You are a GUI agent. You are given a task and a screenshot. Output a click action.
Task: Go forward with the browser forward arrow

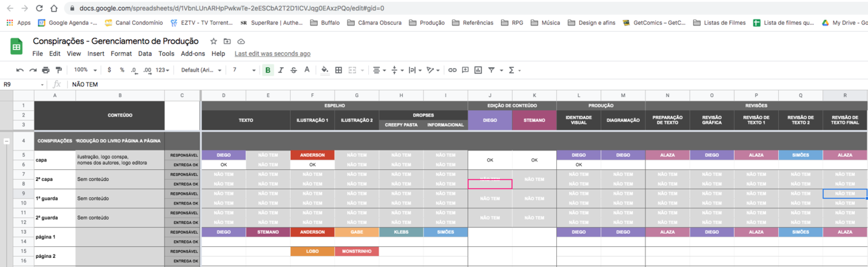24,8
